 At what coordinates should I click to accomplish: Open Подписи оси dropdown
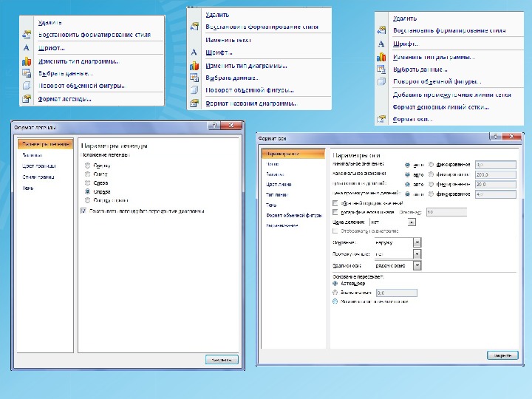[417, 266]
